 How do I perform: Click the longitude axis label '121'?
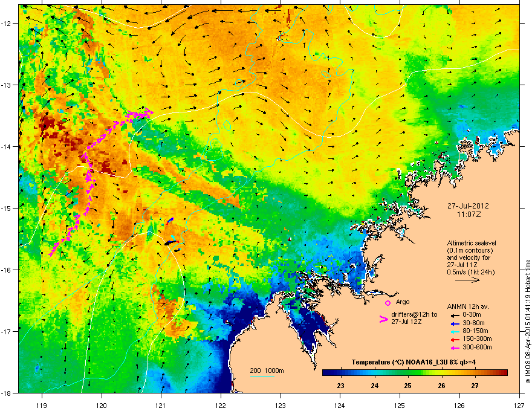click(x=161, y=405)
